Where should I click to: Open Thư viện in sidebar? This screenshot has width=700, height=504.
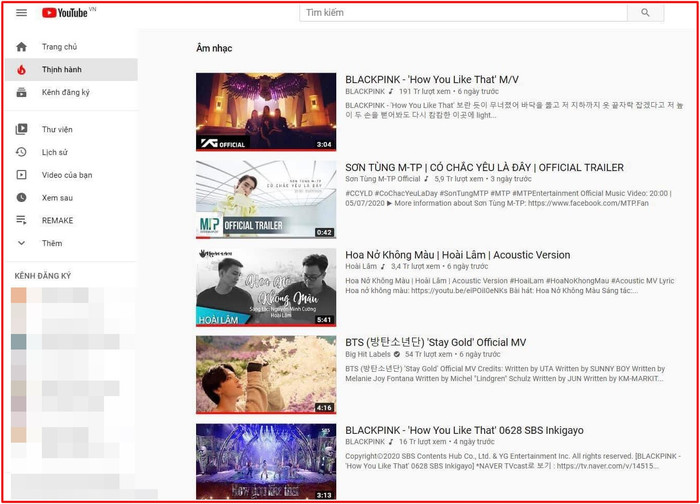tap(71, 129)
